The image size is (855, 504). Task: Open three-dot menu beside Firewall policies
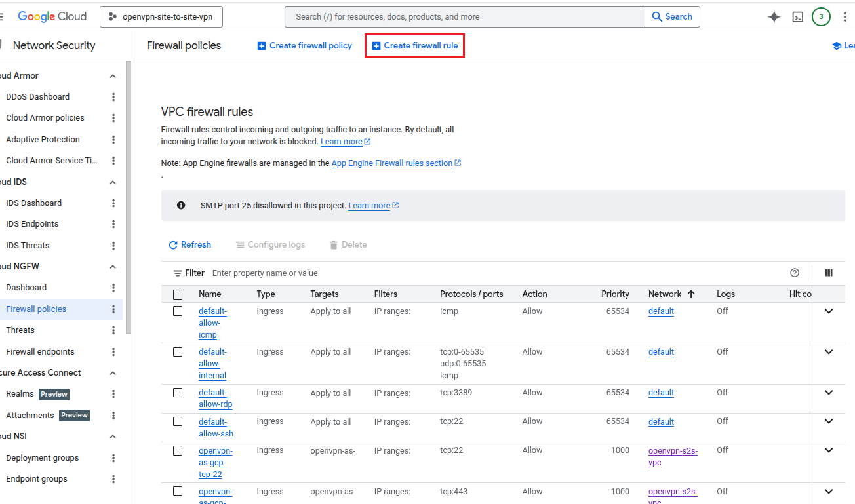click(113, 309)
